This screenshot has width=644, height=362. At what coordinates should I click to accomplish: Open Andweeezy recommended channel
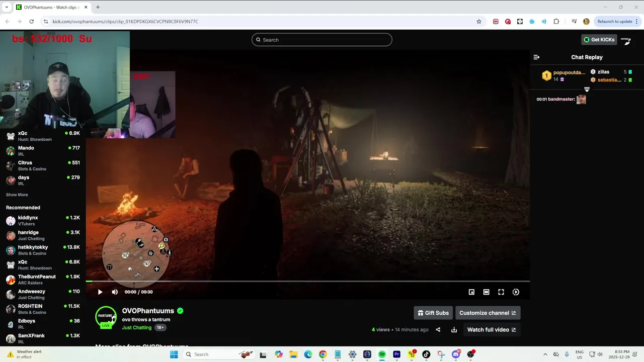(x=43, y=294)
